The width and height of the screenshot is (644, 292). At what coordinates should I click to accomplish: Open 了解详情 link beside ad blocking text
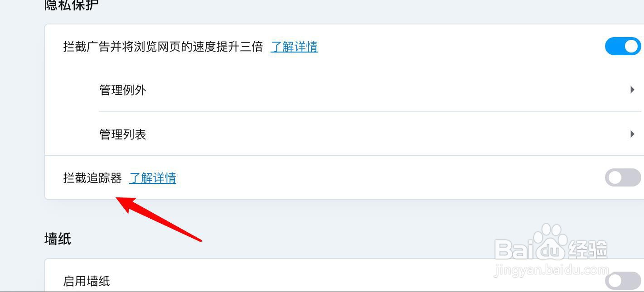click(x=294, y=47)
